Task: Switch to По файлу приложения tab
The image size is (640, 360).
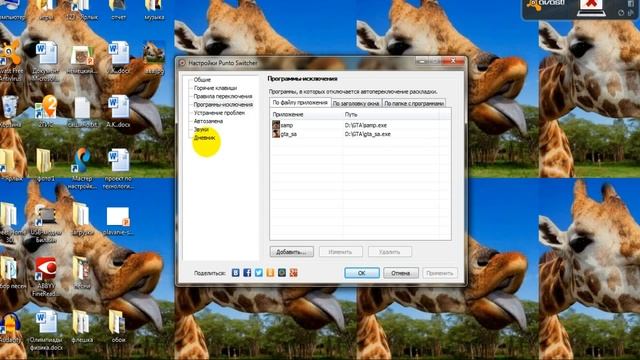Action: click(300, 102)
